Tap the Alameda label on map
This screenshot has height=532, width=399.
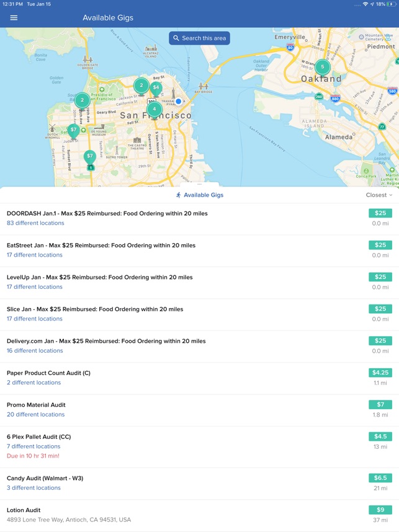pyautogui.click(x=339, y=137)
